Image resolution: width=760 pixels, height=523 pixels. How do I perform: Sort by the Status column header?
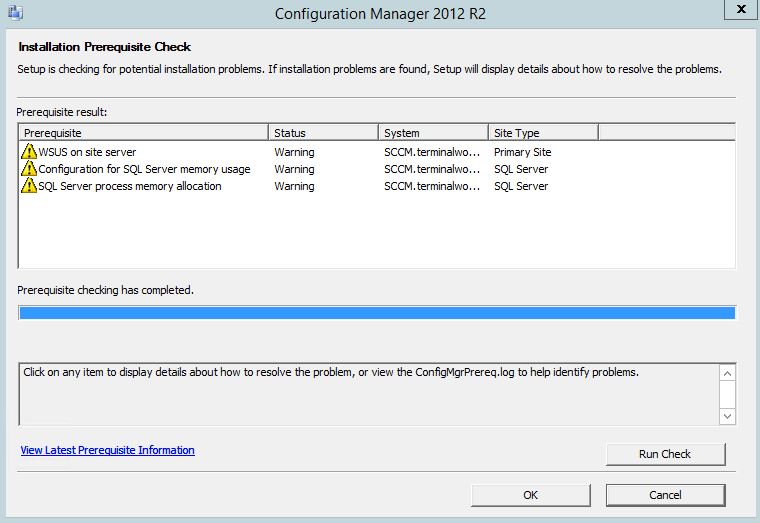[x=323, y=133]
